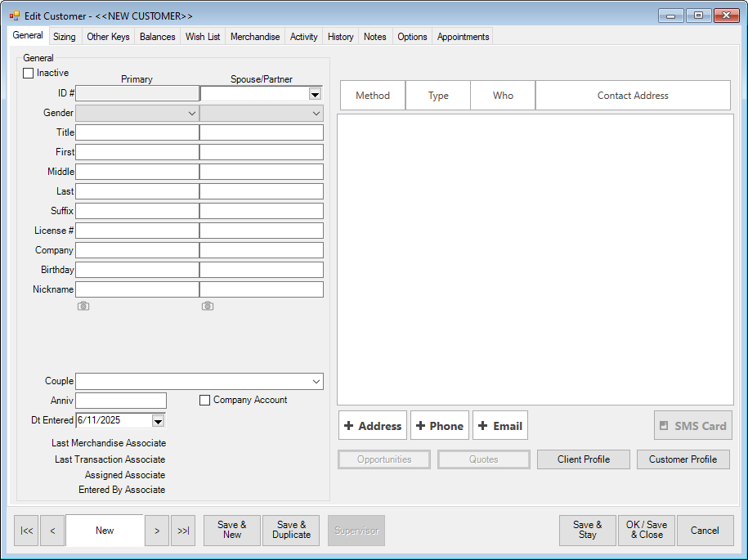Click the primary photo camera icon

[x=83, y=306]
